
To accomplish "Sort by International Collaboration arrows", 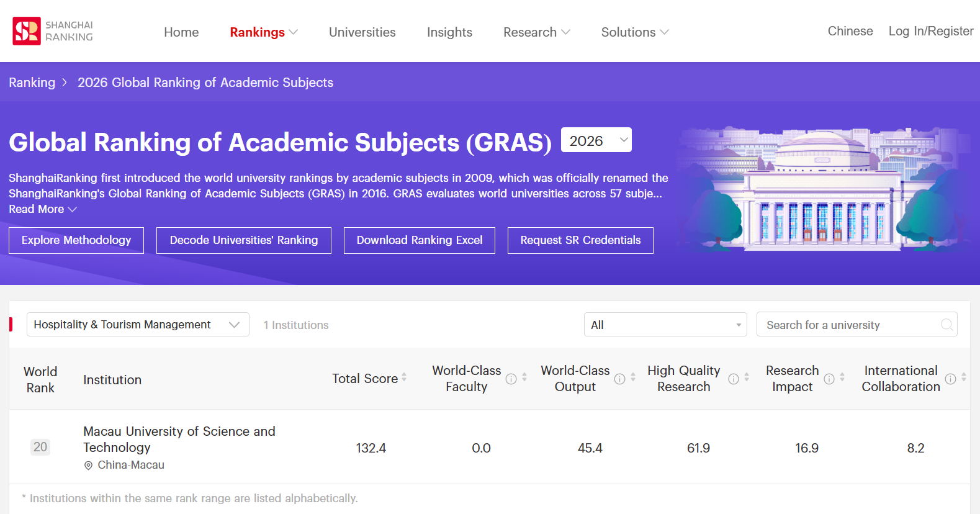I will [964, 377].
